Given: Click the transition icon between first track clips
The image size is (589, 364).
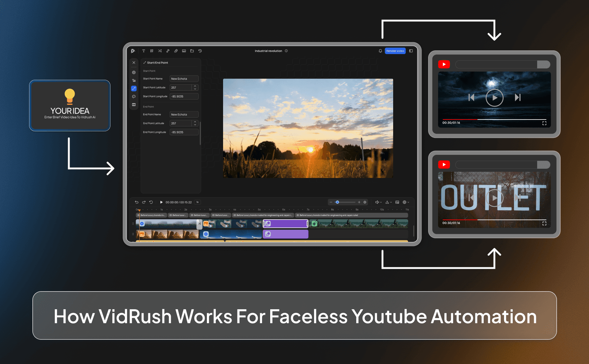Looking at the screenshot, I should point(200,224).
